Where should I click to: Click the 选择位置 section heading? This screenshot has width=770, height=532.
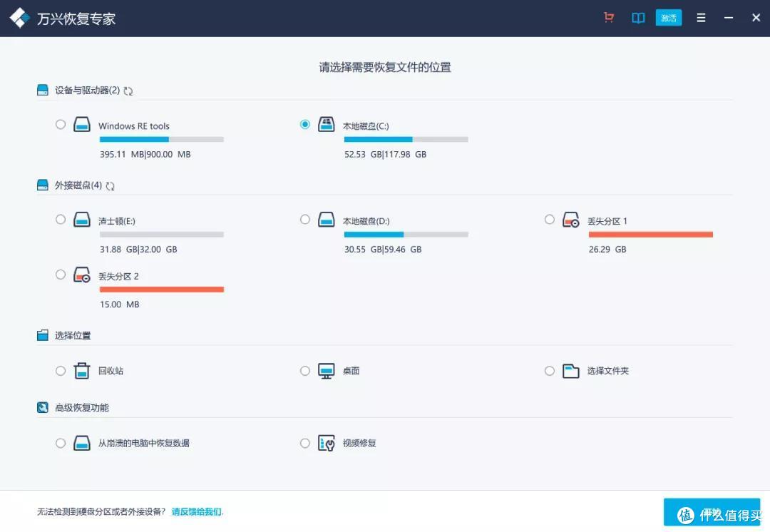73,335
